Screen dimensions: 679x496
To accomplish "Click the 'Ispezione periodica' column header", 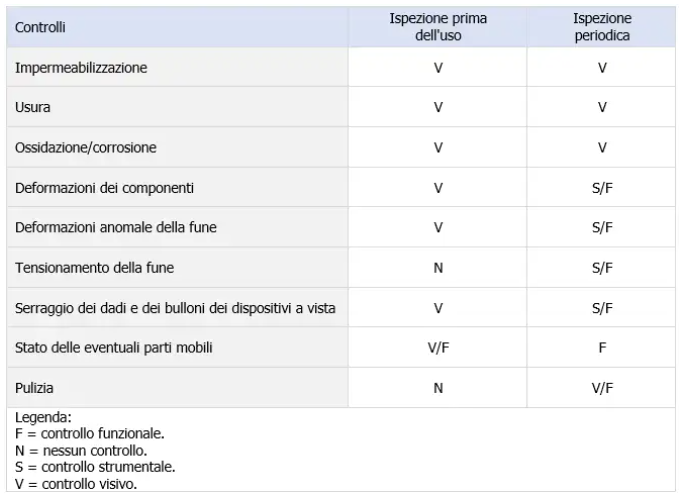I will (601, 27).
